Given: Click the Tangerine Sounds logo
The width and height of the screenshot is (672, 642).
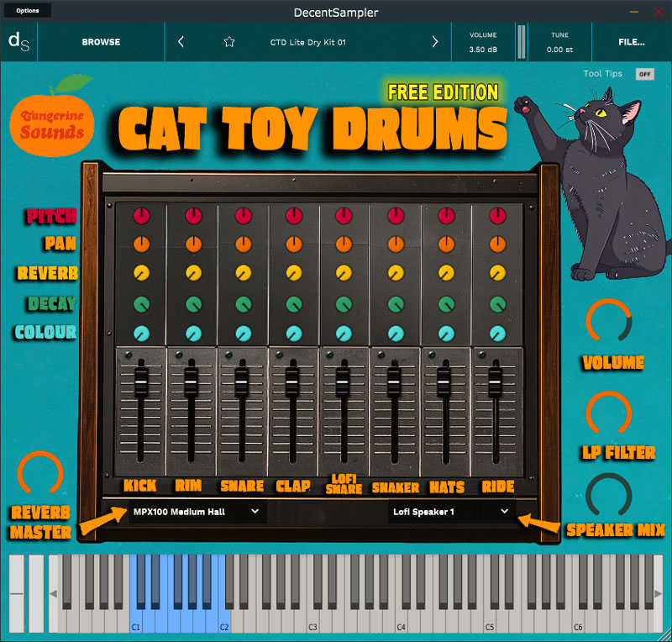Looking at the screenshot, I should [52, 117].
